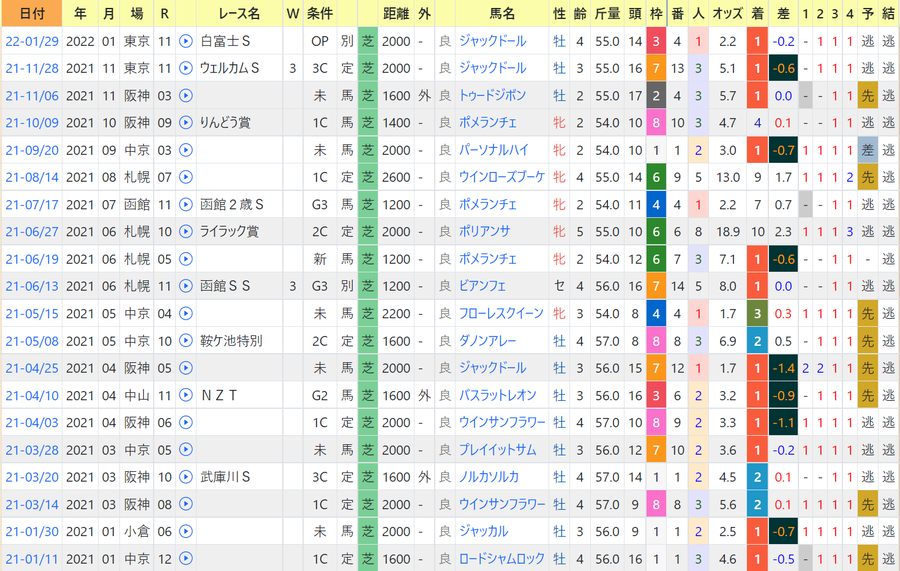Sort by the 日付 column header
The height and width of the screenshot is (571, 900).
[32, 13]
